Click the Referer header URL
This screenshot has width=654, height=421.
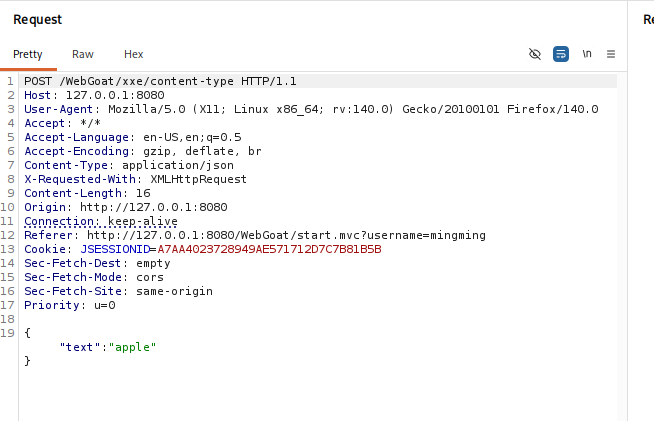286,235
